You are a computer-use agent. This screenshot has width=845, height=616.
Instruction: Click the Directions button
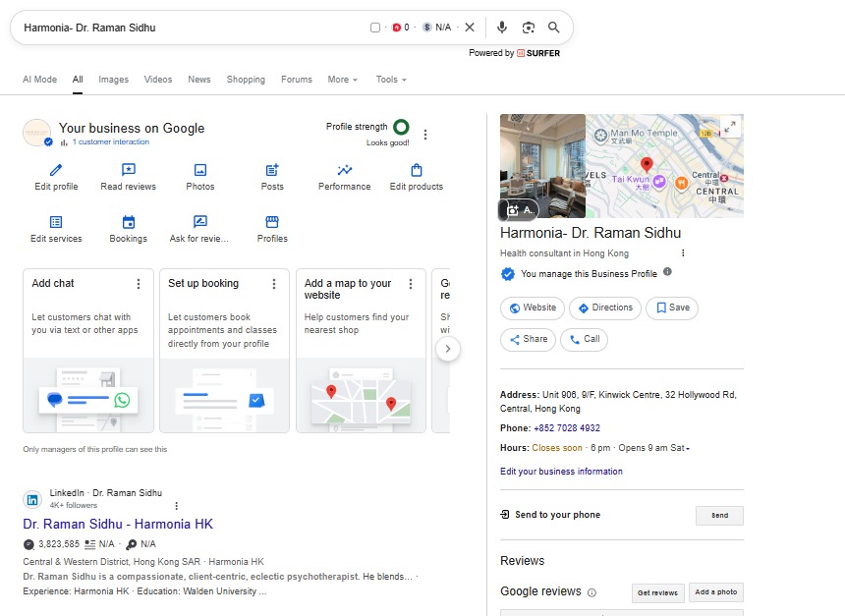[x=605, y=308]
